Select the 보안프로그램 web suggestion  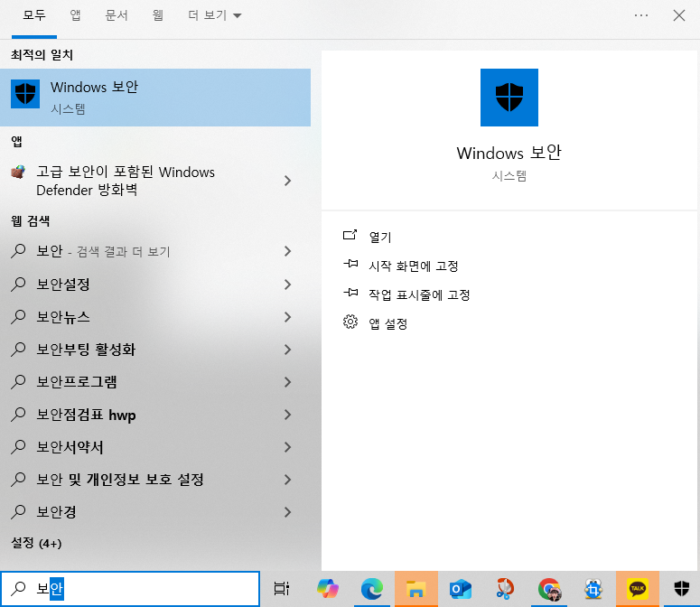pos(155,382)
